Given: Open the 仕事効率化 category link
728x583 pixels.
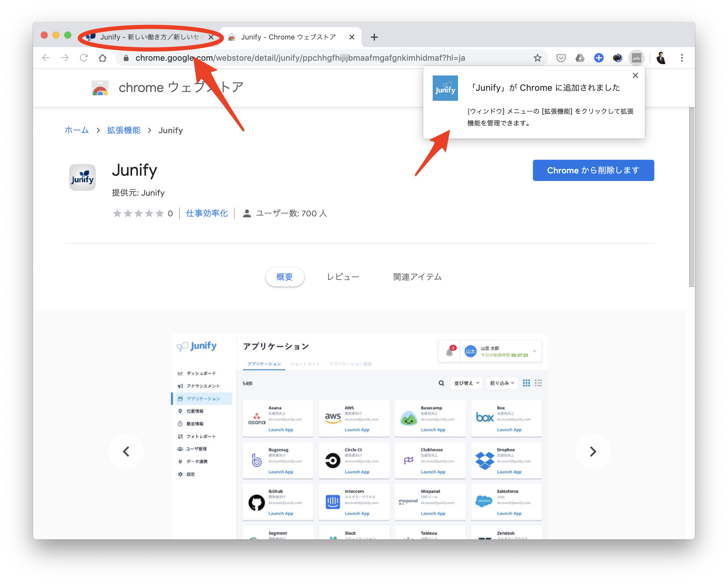Looking at the screenshot, I should coord(207,213).
